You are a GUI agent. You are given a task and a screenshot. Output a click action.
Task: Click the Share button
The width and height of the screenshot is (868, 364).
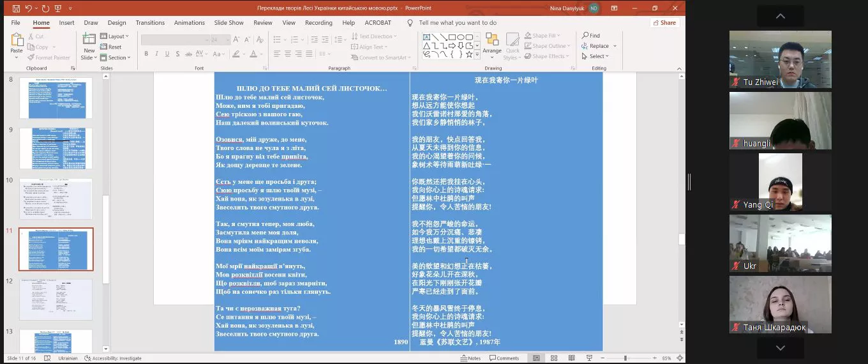coord(664,23)
